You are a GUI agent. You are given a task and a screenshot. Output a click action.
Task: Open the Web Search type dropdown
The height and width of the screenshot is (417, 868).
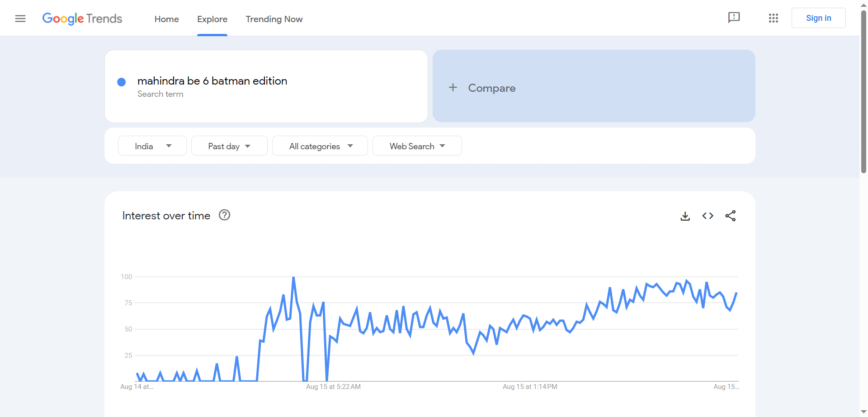[x=417, y=146]
